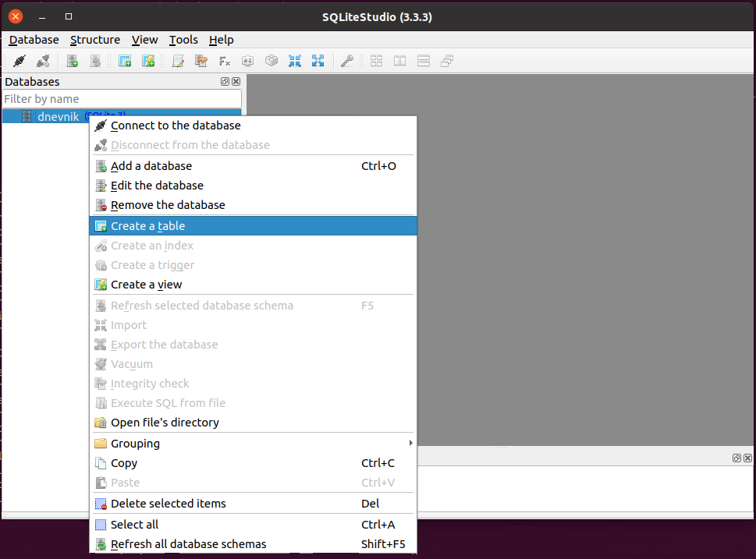
Task: Click the create view toolbar icon
Action: pos(147,61)
